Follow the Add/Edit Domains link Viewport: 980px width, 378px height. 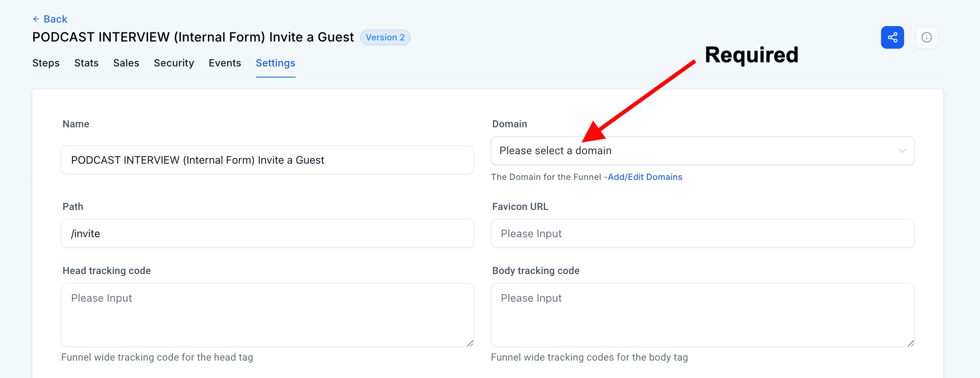645,177
